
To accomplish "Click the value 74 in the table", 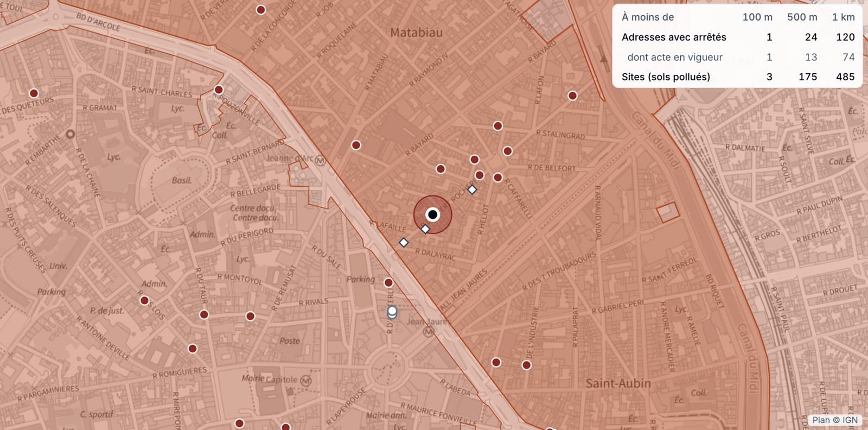I will click(848, 57).
